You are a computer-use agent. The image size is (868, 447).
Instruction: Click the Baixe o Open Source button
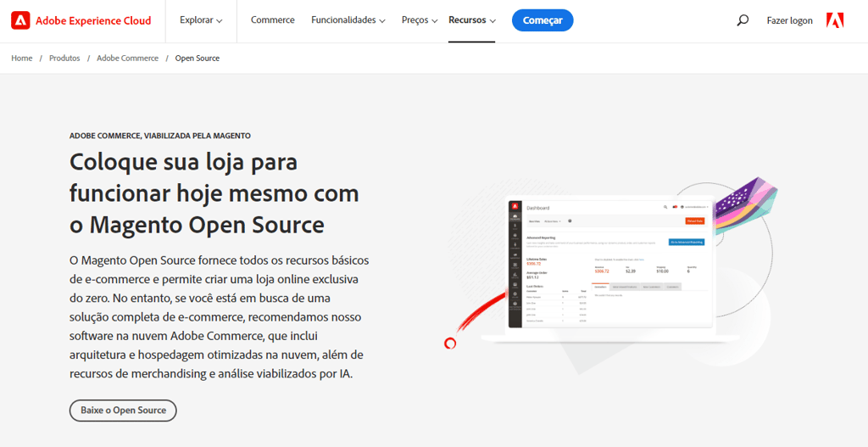point(123,411)
